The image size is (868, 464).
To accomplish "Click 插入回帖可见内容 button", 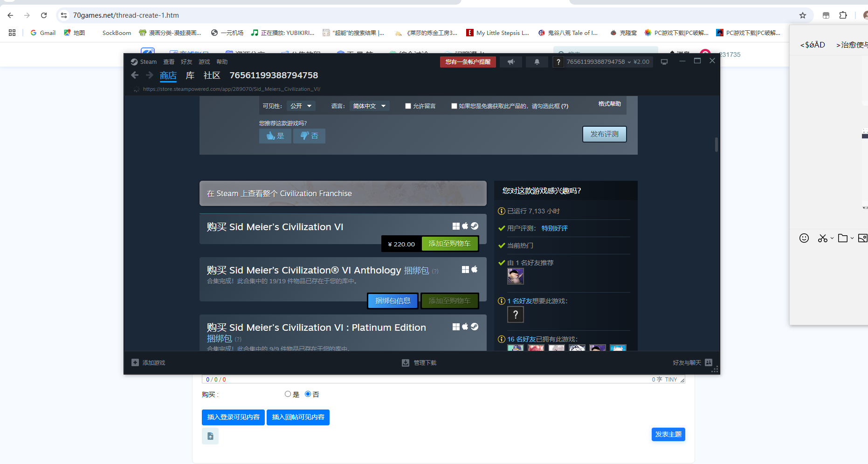I will (298, 417).
